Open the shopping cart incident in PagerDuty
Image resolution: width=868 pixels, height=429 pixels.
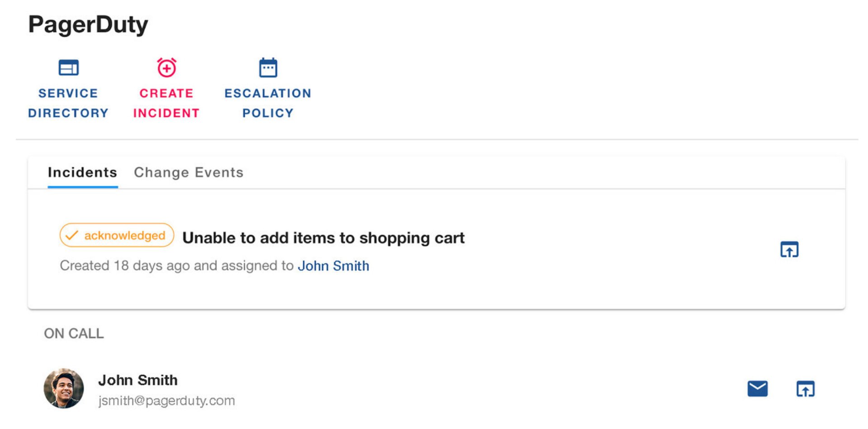click(789, 249)
